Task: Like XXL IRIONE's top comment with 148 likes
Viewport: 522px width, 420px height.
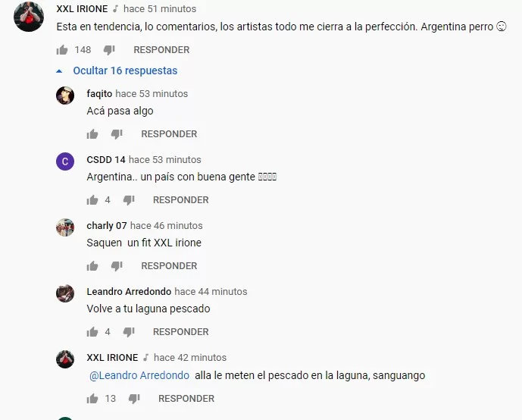Action: coord(62,50)
